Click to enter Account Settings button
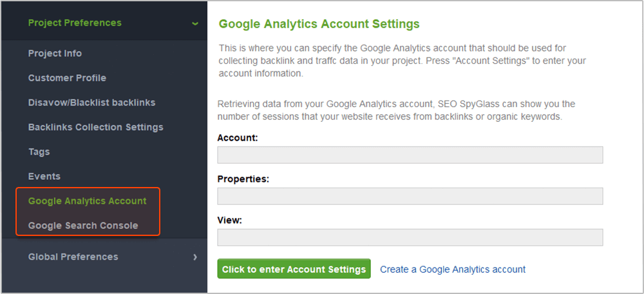Image resolution: width=644 pixels, height=294 pixels. [x=294, y=269]
